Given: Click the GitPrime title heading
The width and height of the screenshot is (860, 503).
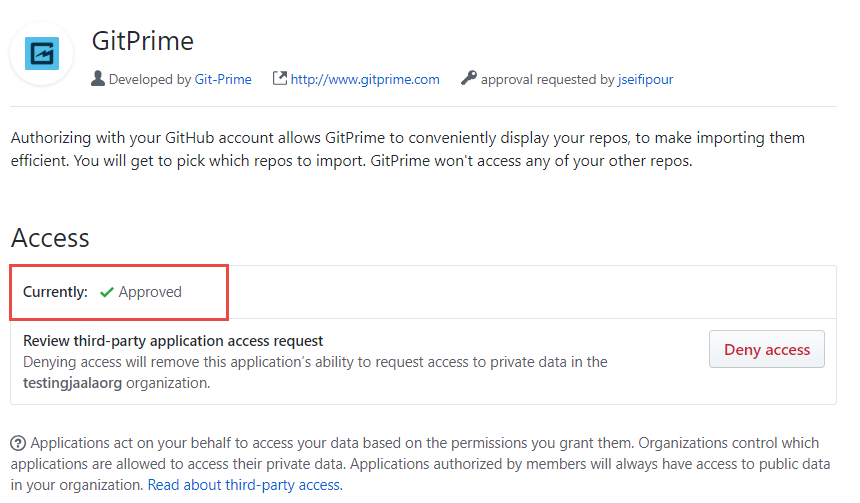Looking at the screenshot, I should click(143, 41).
